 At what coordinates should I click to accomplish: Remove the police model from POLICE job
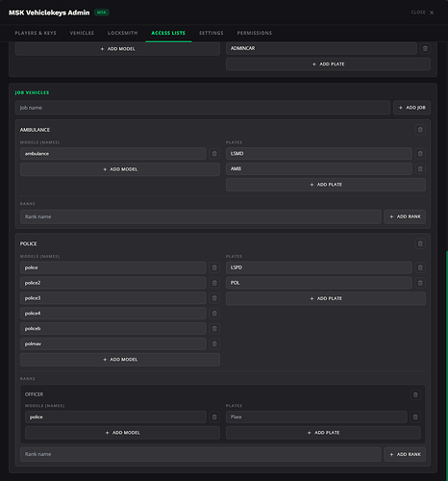(x=214, y=267)
